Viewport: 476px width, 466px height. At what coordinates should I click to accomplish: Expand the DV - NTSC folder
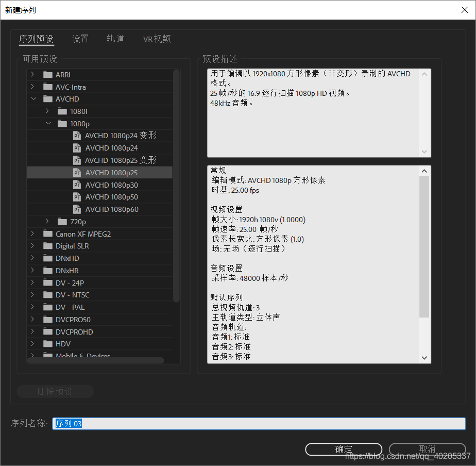tap(32, 295)
